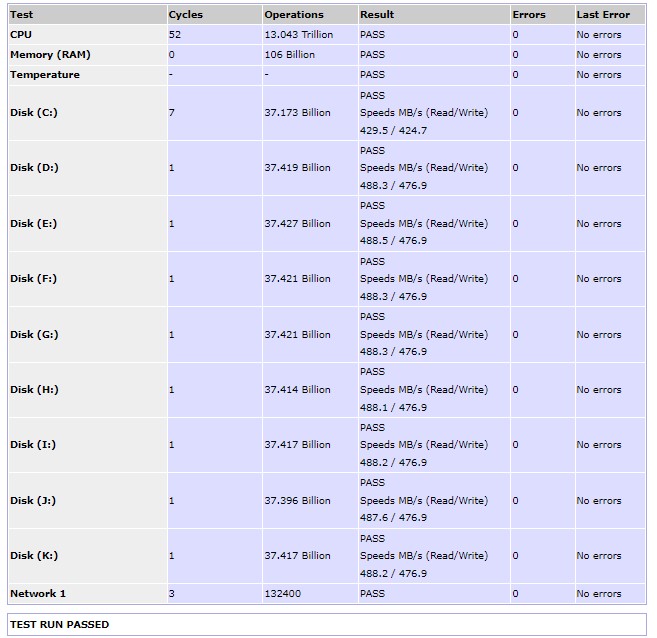Click the TEST RUN PASSED status box

[x=327, y=625]
